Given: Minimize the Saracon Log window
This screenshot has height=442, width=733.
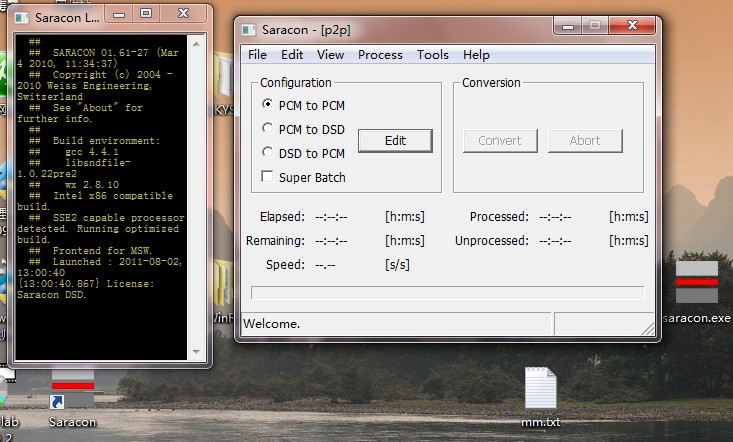Looking at the screenshot, I should [119, 14].
